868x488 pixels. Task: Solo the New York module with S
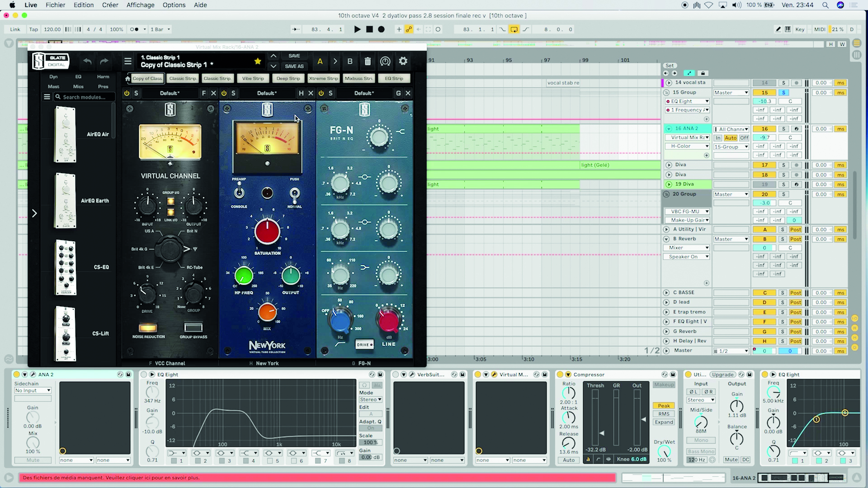point(233,93)
